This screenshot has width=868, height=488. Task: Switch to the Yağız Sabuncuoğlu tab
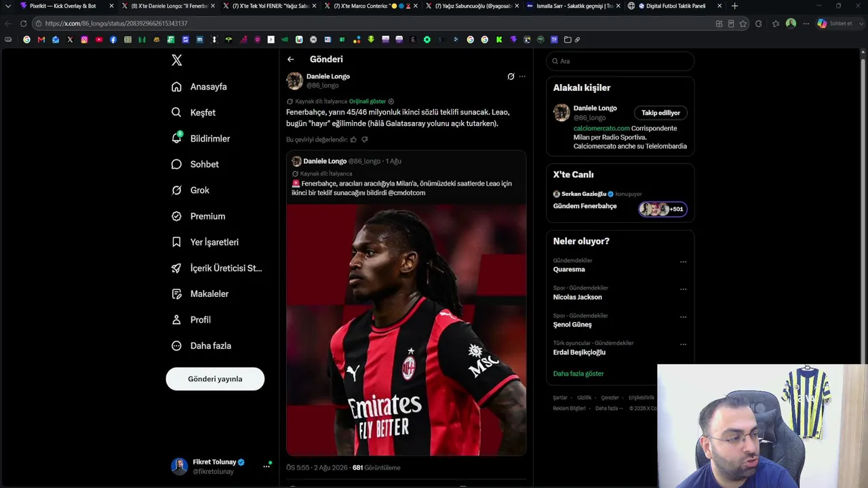472,6
